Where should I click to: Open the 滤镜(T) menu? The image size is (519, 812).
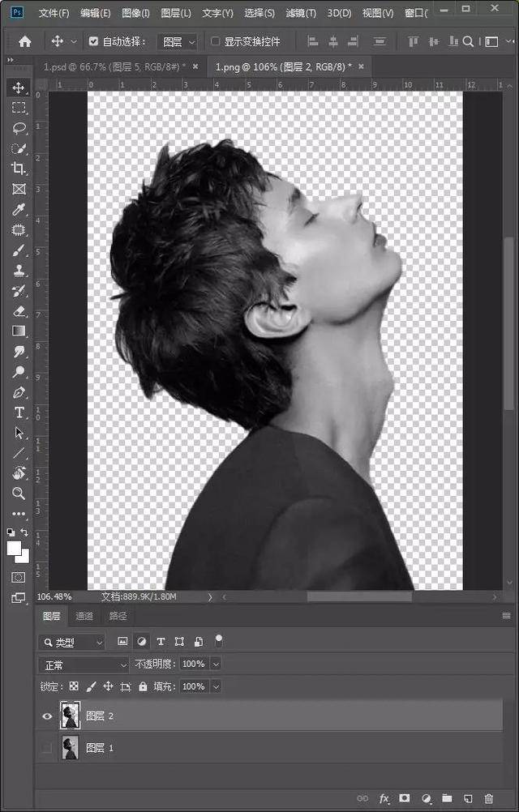(301, 13)
